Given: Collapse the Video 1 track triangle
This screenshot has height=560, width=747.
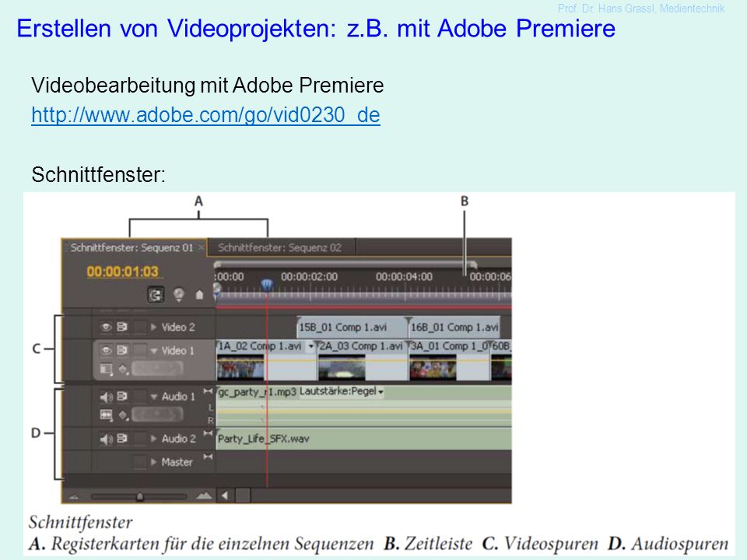Looking at the screenshot, I should point(153,351).
